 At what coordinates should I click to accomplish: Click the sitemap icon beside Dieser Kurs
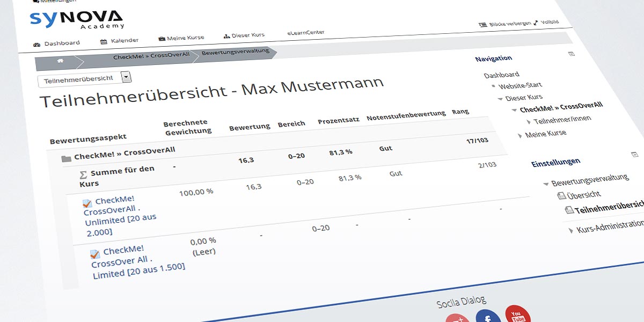(226, 36)
